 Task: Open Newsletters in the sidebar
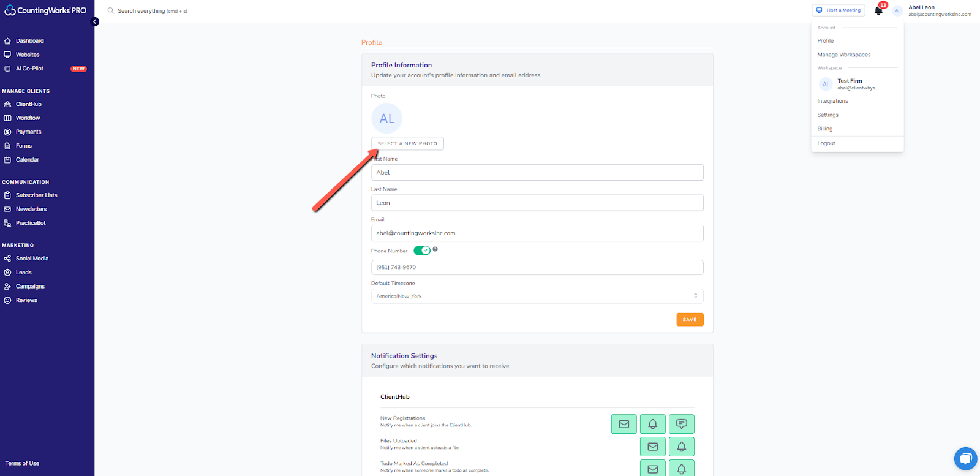[31, 210]
